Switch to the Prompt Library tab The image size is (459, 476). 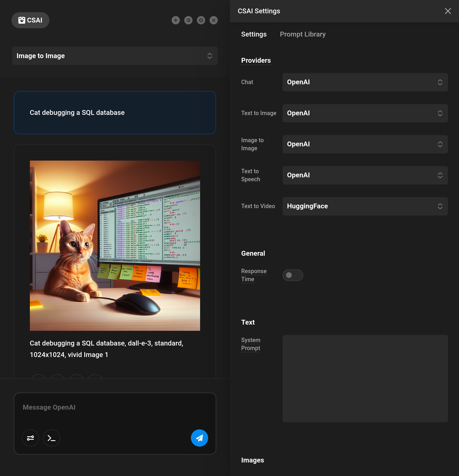point(302,34)
